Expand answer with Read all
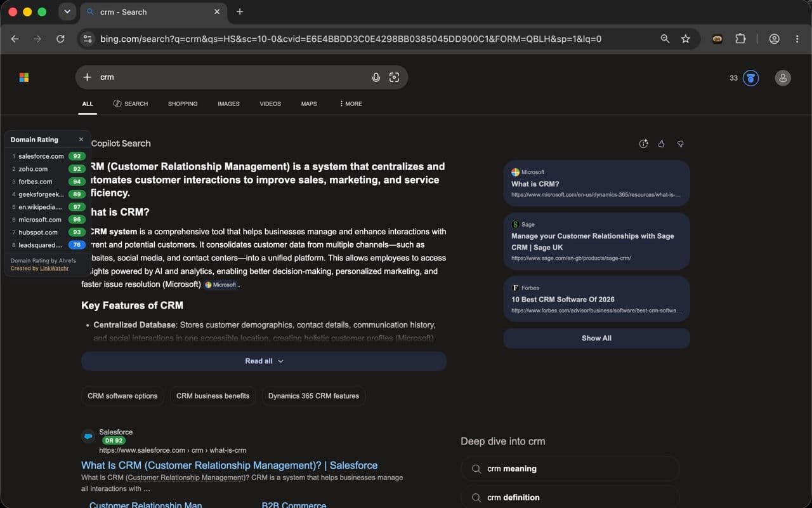The height and width of the screenshot is (508, 812). click(264, 361)
